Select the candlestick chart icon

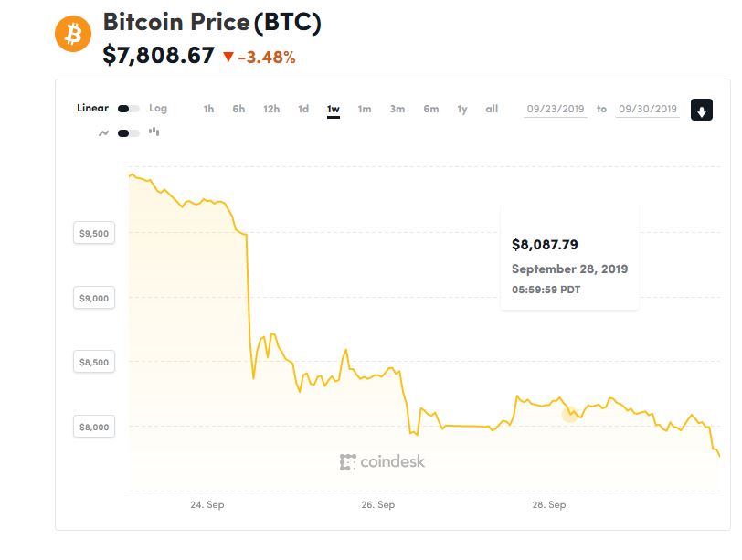tap(154, 132)
